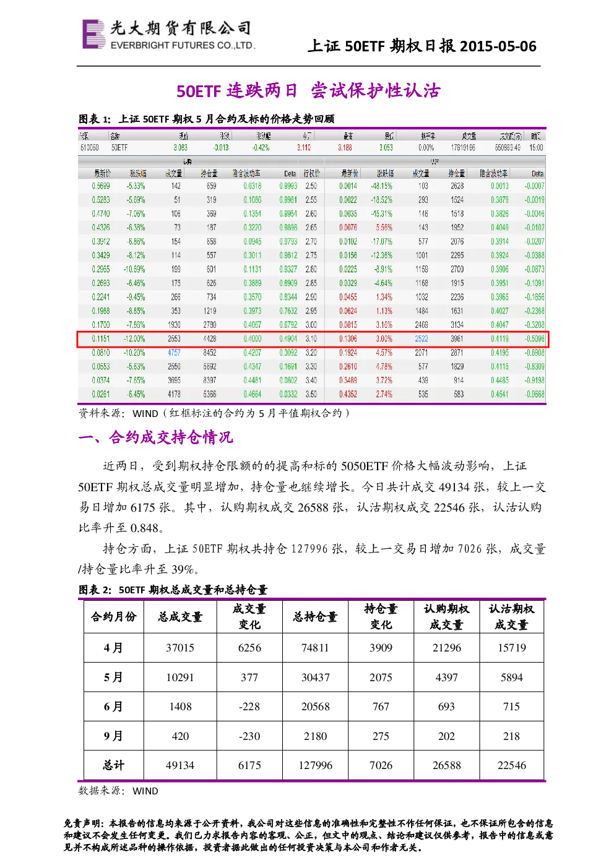This screenshot has height=868, width=614.
Task: Click the section heading 一、合约成交持仓情况
Action: 155,437
